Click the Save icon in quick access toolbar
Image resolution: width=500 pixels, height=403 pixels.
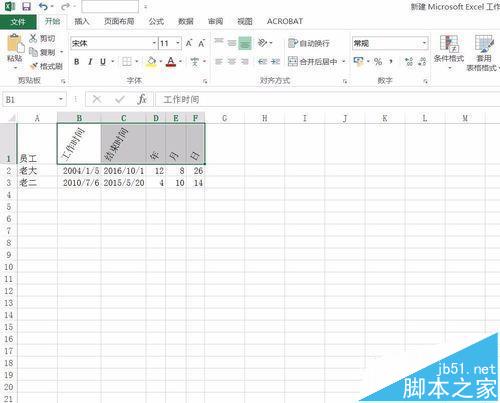[26, 6]
